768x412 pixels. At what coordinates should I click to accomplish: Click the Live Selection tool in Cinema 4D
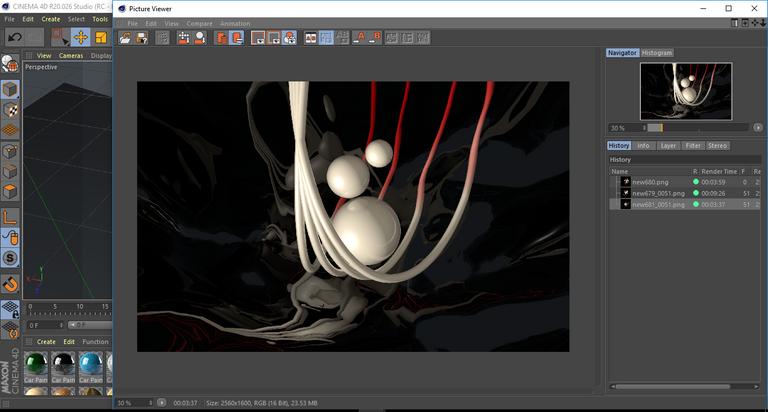tap(59, 37)
